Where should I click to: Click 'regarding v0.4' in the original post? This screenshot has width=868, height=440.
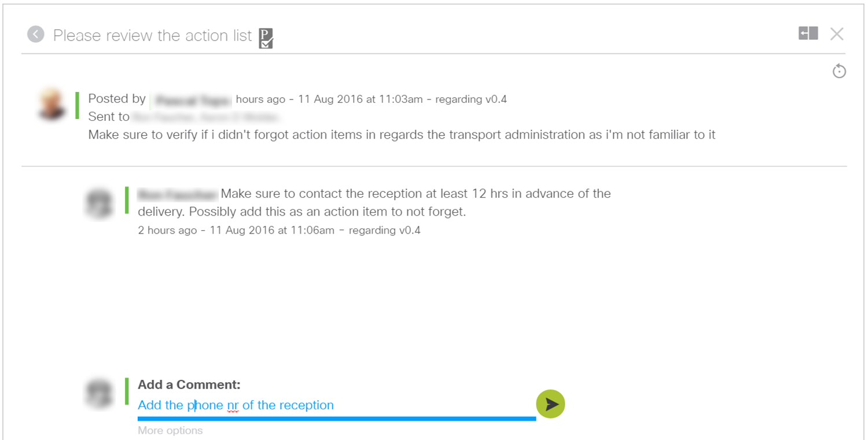click(x=471, y=99)
